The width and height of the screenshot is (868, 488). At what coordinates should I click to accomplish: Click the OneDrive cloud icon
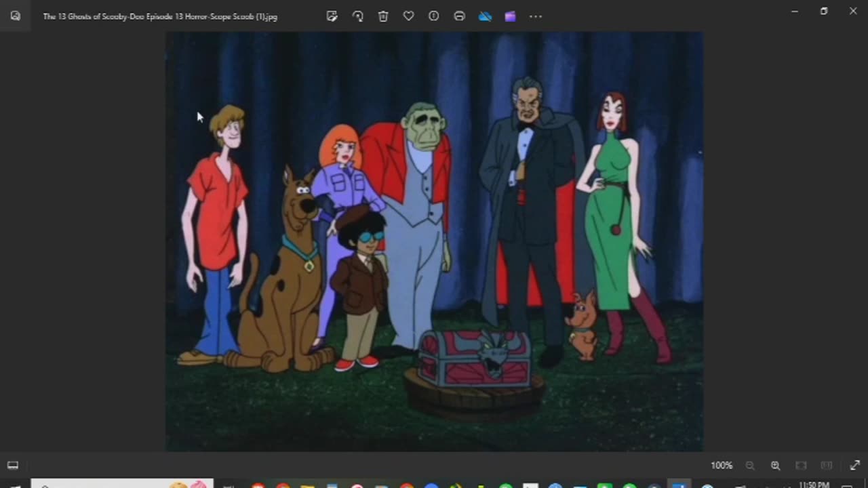pyautogui.click(x=485, y=16)
